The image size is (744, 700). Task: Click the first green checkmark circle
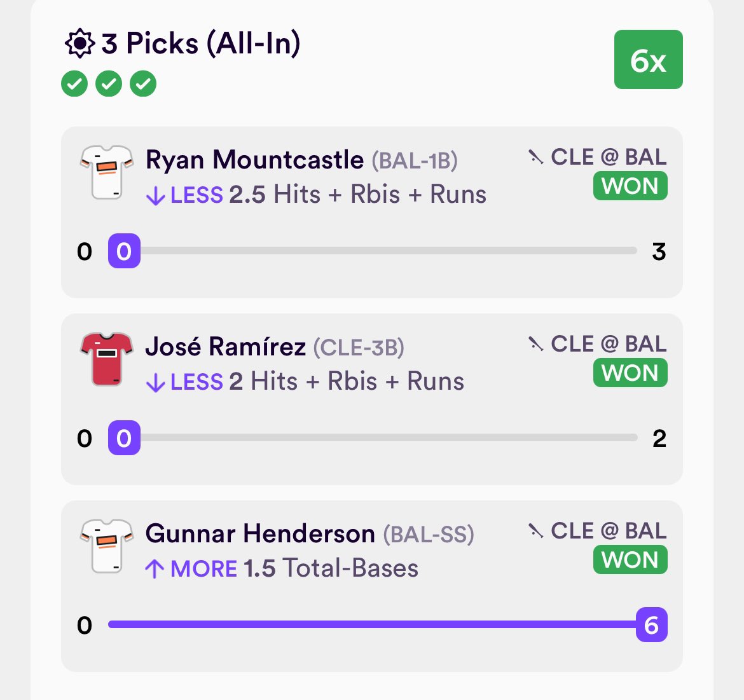[x=74, y=84]
